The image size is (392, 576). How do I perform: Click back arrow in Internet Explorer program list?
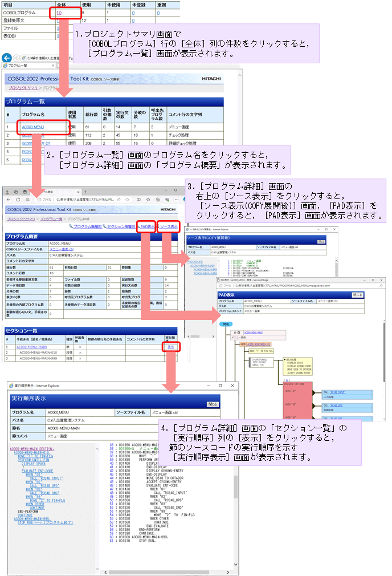pos(7,58)
